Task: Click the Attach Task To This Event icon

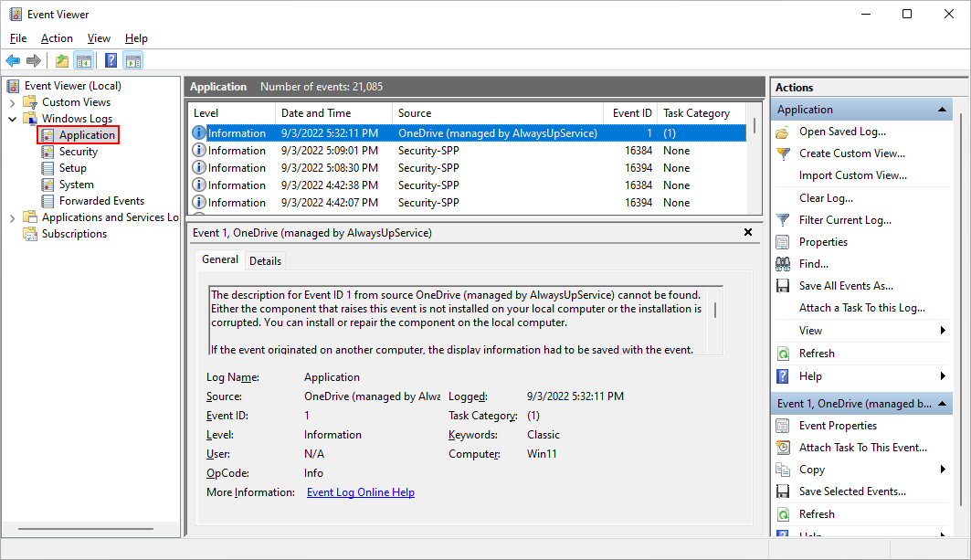Action: [x=783, y=448]
